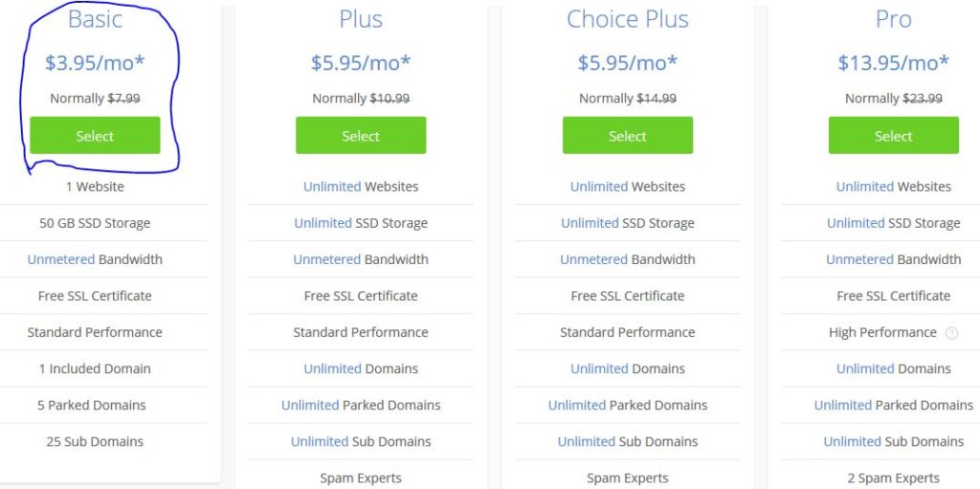Viewport: 980px width, 489px height.
Task: Select the Pro plan button
Action: 893,135
